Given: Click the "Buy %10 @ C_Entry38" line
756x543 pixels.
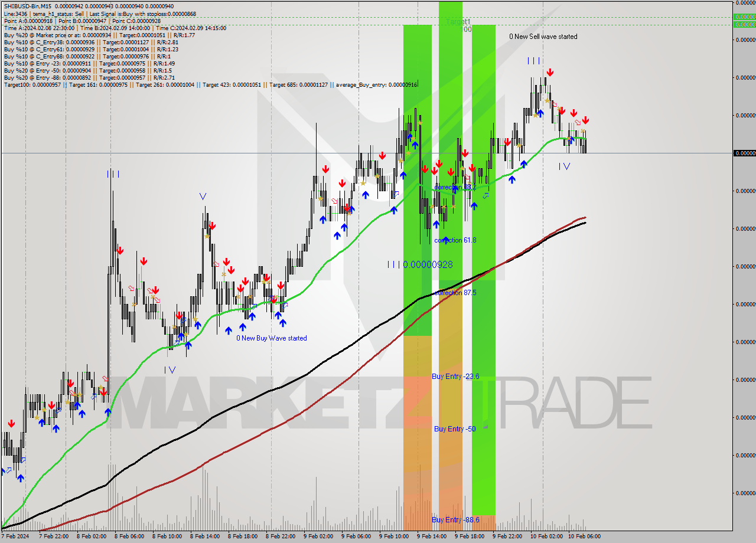Looking at the screenshot, I should click(x=91, y=42).
